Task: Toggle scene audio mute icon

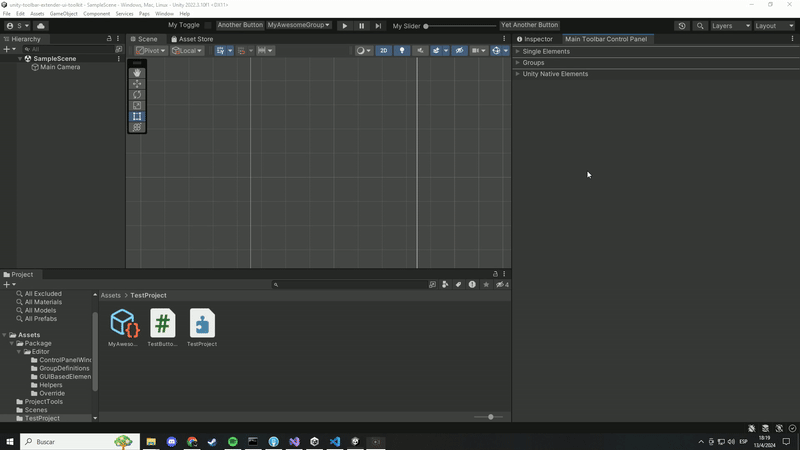Action: click(420, 51)
